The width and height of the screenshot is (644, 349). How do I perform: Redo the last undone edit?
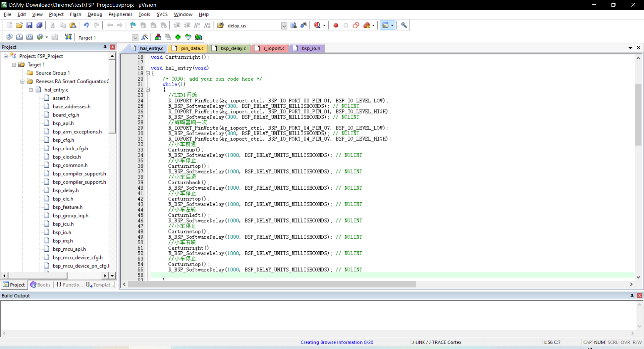point(96,25)
